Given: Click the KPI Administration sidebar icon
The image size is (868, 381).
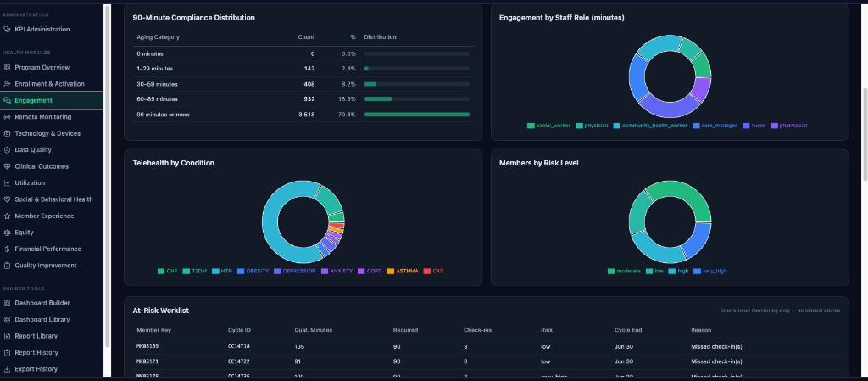Looking at the screenshot, I should point(7,30).
